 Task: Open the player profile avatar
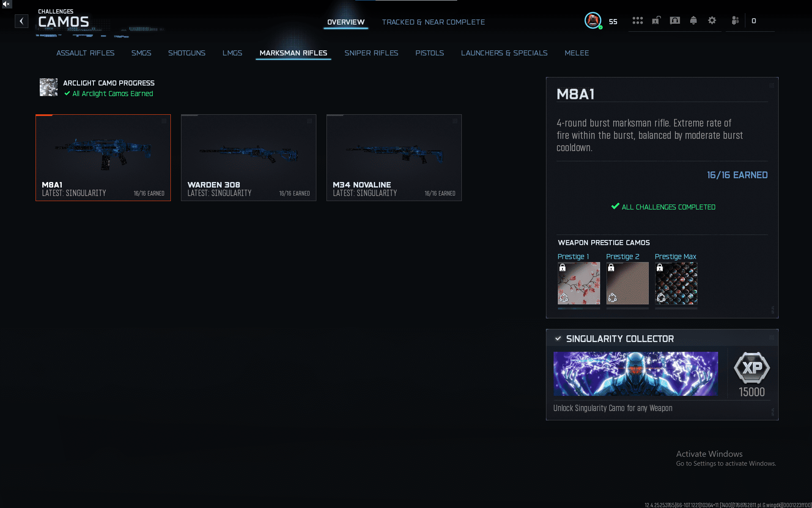tap(593, 20)
